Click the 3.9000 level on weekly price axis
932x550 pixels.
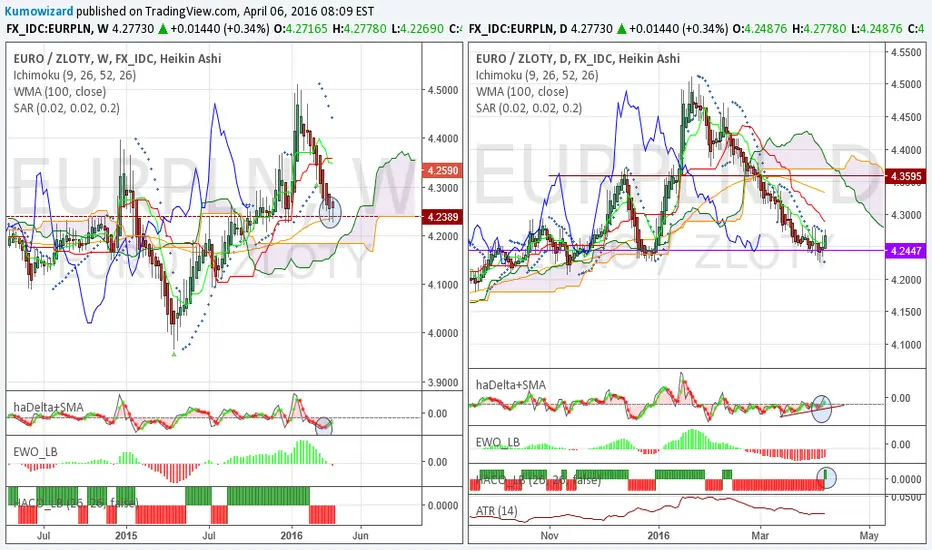click(443, 382)
